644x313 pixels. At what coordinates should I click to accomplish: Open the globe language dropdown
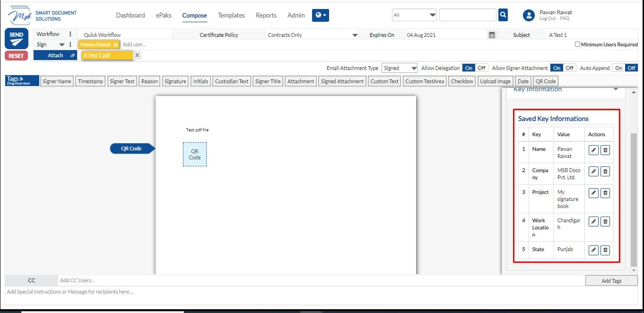coord(321,15)
